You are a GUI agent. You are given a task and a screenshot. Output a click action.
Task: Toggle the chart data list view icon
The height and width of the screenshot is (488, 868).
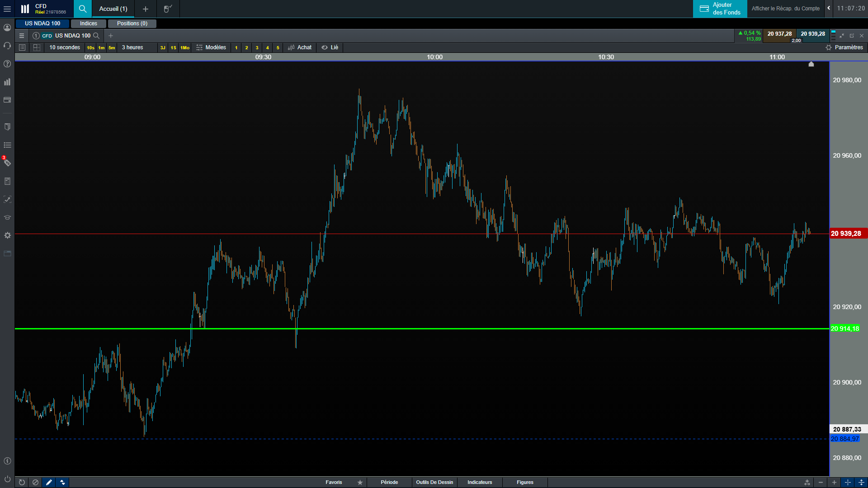[x=22, y=47]
